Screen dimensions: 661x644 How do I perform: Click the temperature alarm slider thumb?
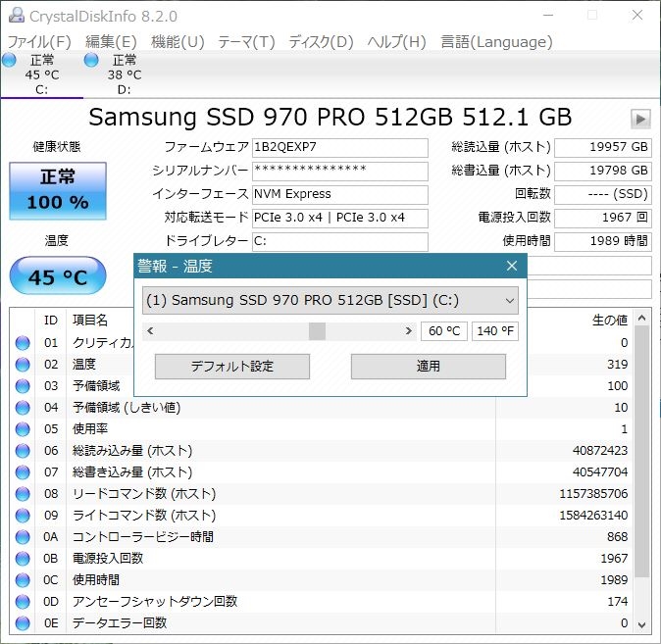pos(317,331)
